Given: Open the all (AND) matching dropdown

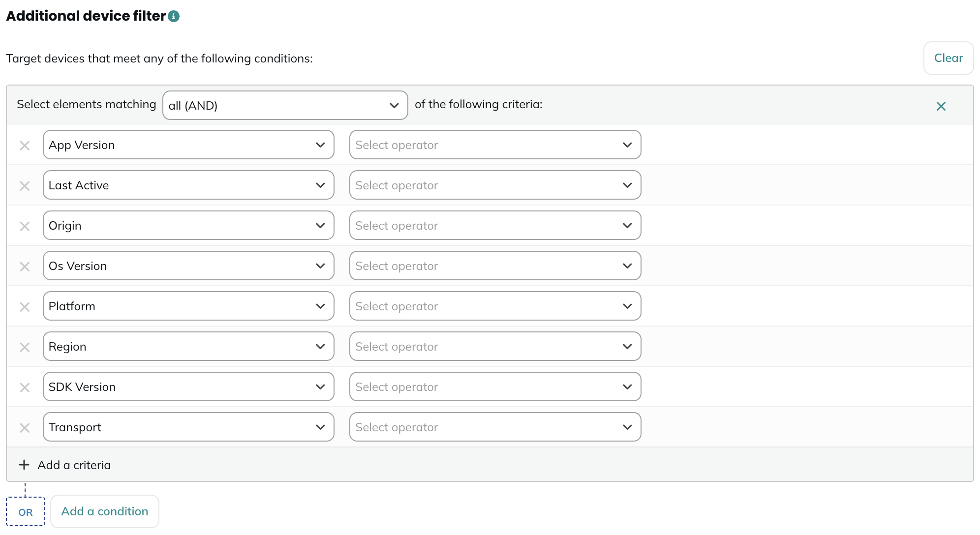Looking at the screenshot, I should click(285, 105).
